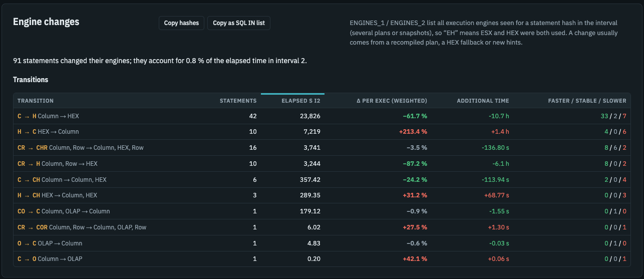Sort by the Transition column header
This screenshot has width=644, height=279.
36,101
